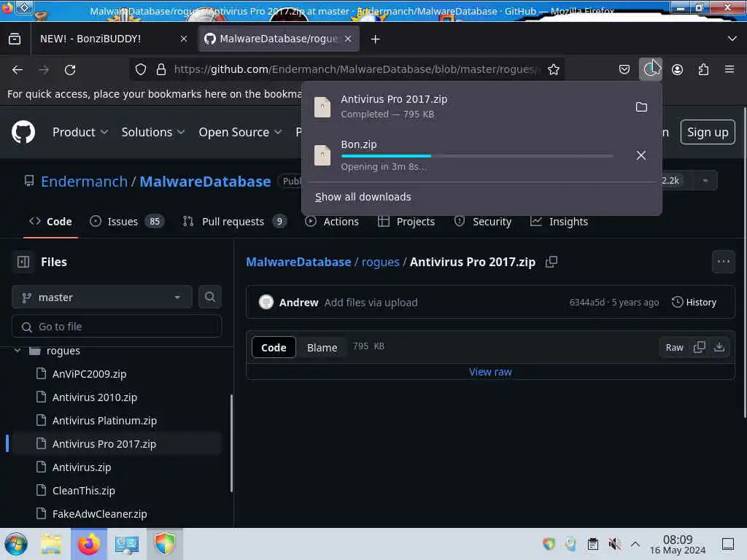Open the tracking protection shield icon
The width and height of the screenshot is (747, 560).
point(141,69)
